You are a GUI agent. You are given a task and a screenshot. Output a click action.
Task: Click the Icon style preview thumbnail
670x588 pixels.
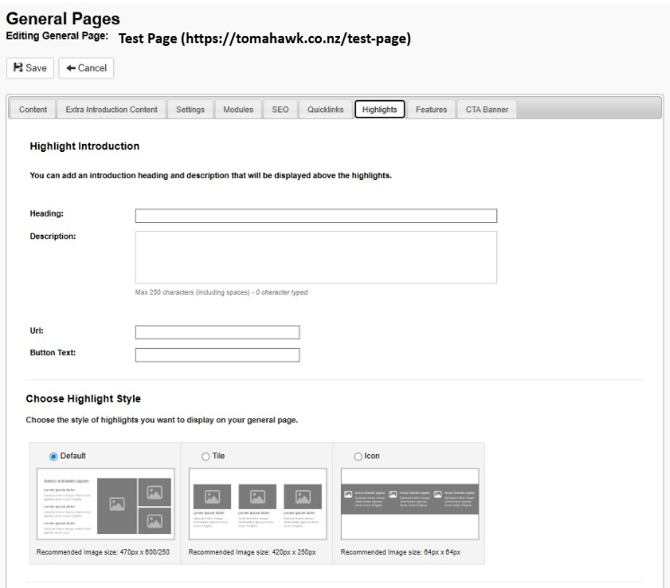[409, 504]
